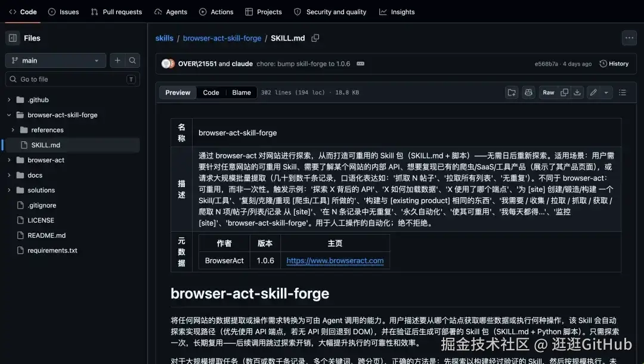This screenshot has height=364, width=644.
Task: Edit this file pencil icon
Action: click(593, 93)
